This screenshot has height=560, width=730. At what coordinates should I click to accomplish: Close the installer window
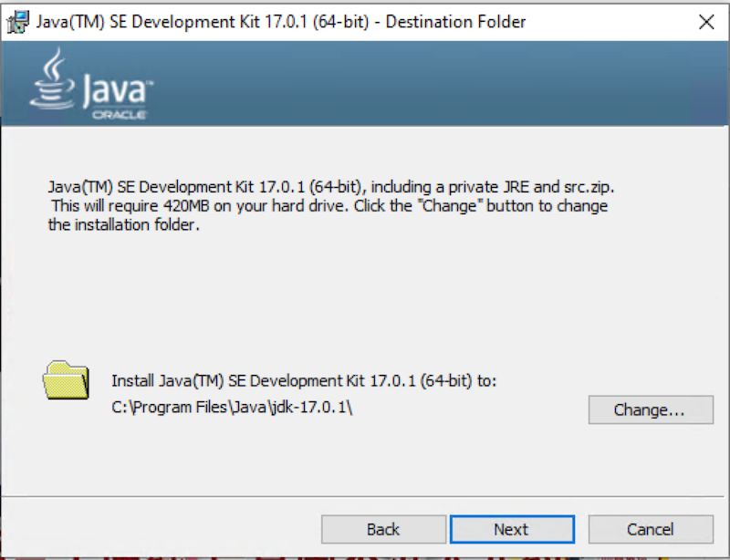707,21
